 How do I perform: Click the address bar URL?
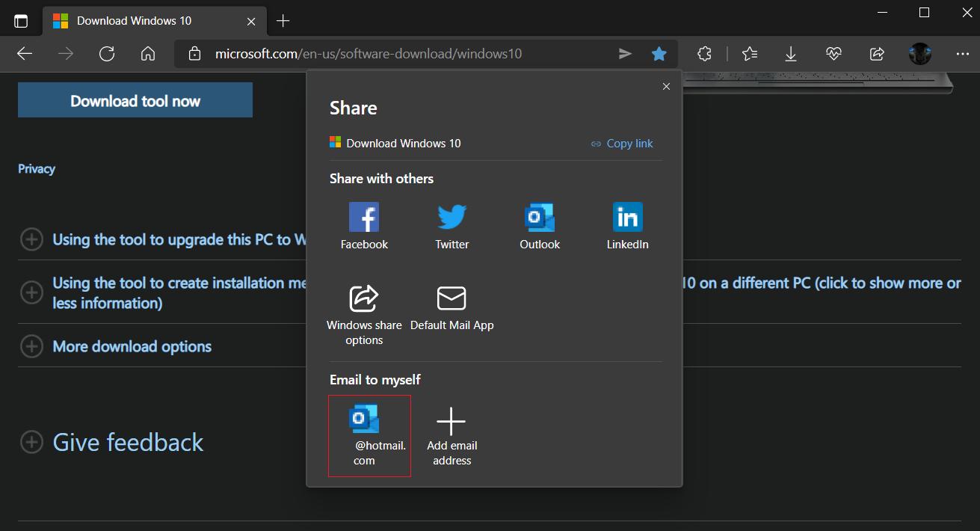tap(369, 54)
